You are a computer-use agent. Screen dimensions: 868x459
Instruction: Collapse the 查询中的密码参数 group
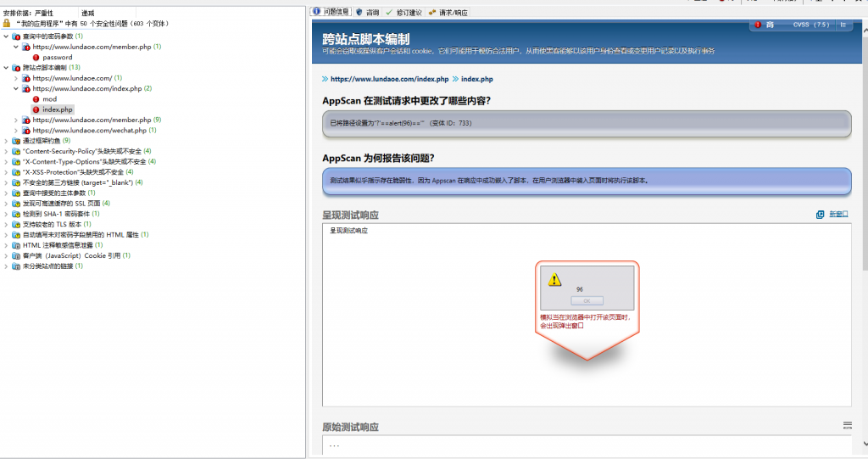6,36
